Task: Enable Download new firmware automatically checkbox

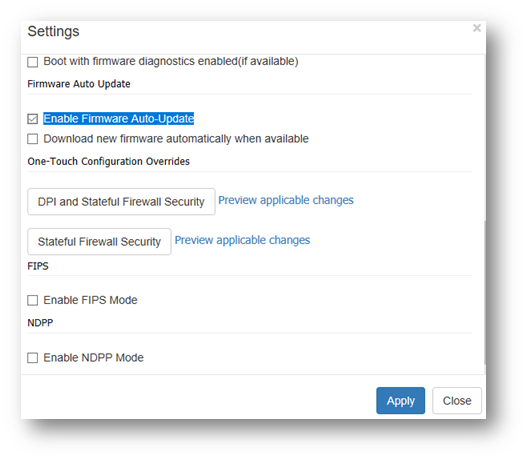Action: tap(33, 139)
